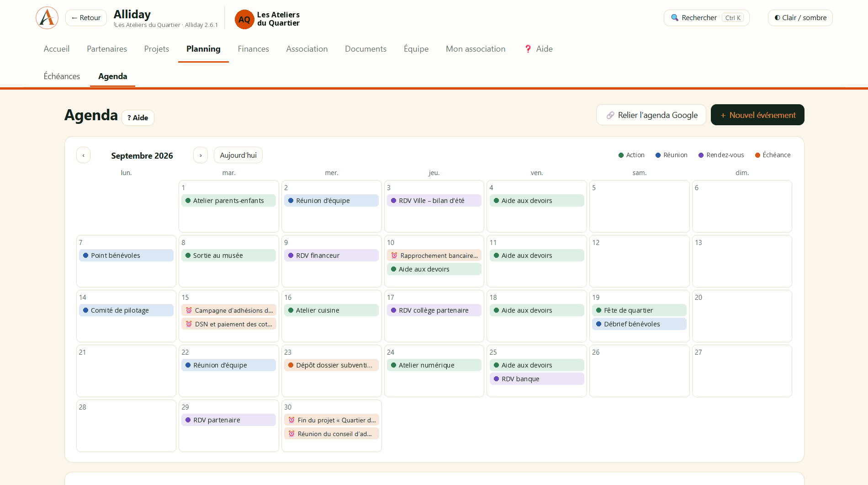The width and height of the screenshot is (868, 485).
Task: Jump to Aujourd'hui
Action: pyautogui.click(x=238, y=155)
